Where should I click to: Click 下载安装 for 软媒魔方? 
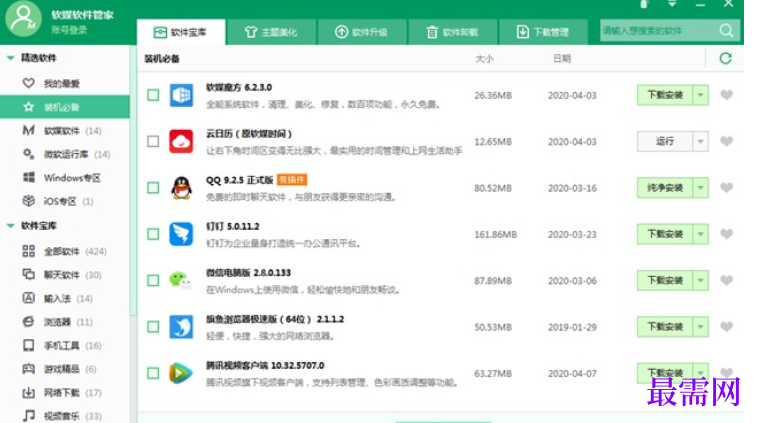[x=665, y=95]
